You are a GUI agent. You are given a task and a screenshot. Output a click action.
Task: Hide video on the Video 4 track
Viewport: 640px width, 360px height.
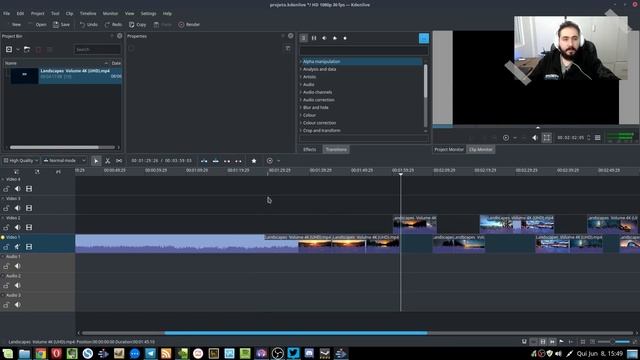pos(29,189)
